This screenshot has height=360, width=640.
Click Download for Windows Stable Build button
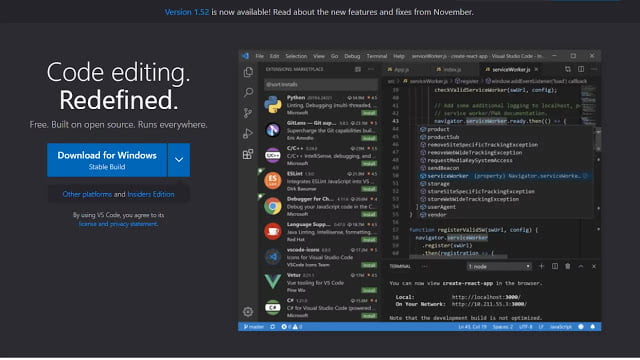click(107, 160)
